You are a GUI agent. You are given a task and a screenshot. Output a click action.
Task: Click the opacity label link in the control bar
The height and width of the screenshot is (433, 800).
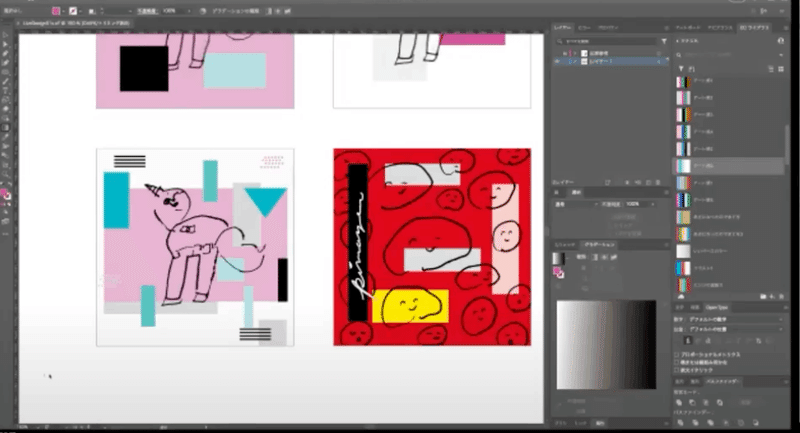[x=147, y=11]
